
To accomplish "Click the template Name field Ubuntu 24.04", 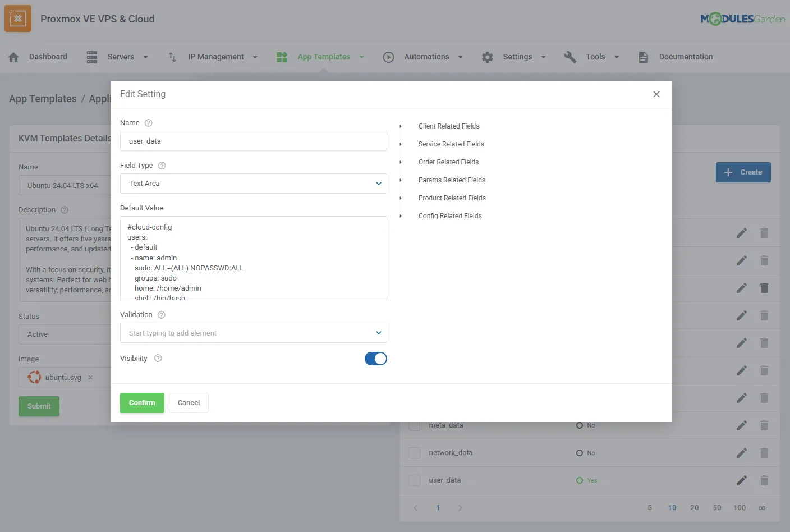I will pyautogui.click(x=65, y=185).
